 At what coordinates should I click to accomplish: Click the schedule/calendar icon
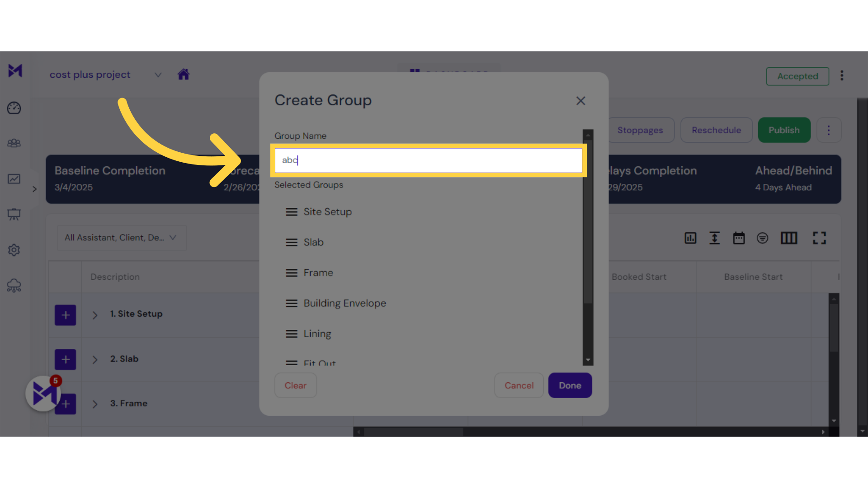tap(738, 238)
